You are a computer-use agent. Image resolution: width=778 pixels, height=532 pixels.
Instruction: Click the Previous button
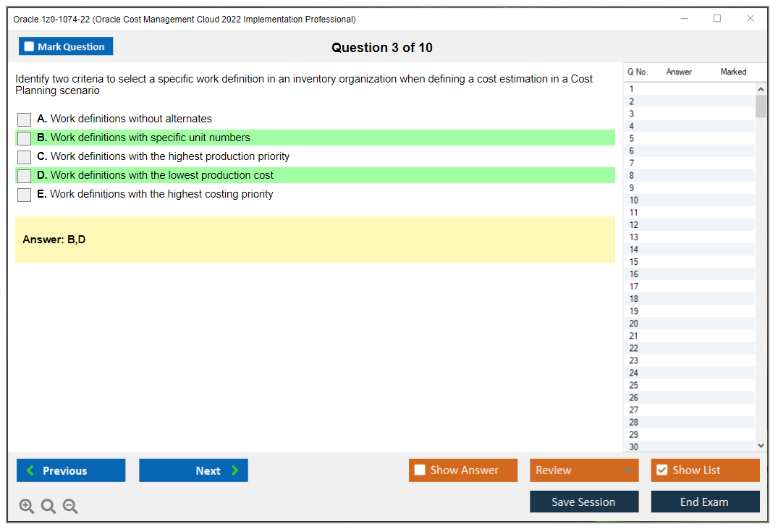pyautogui.click(x=70, y=470)
